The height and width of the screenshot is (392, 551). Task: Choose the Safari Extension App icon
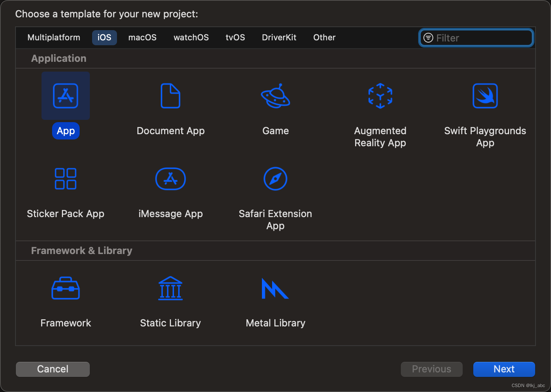click(x=275, y=179)
